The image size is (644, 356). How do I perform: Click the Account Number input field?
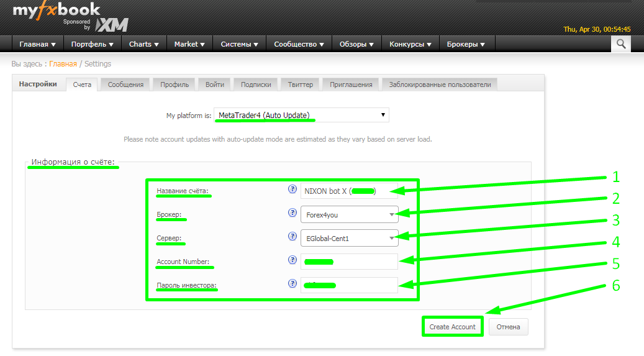click(349, 262)
